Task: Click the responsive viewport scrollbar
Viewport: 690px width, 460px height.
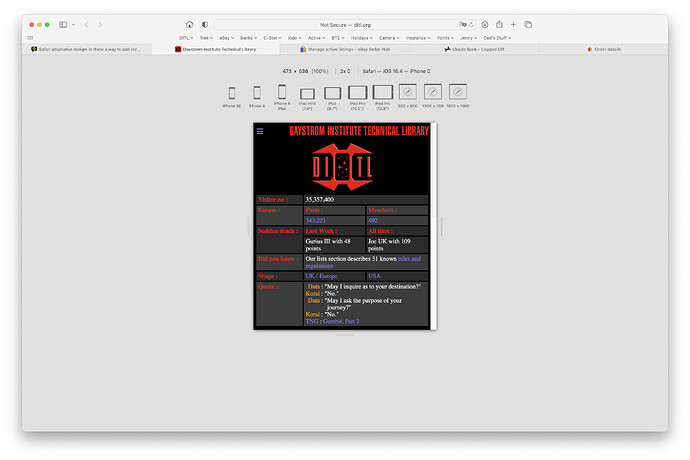Action: click(x=433, y=226)
